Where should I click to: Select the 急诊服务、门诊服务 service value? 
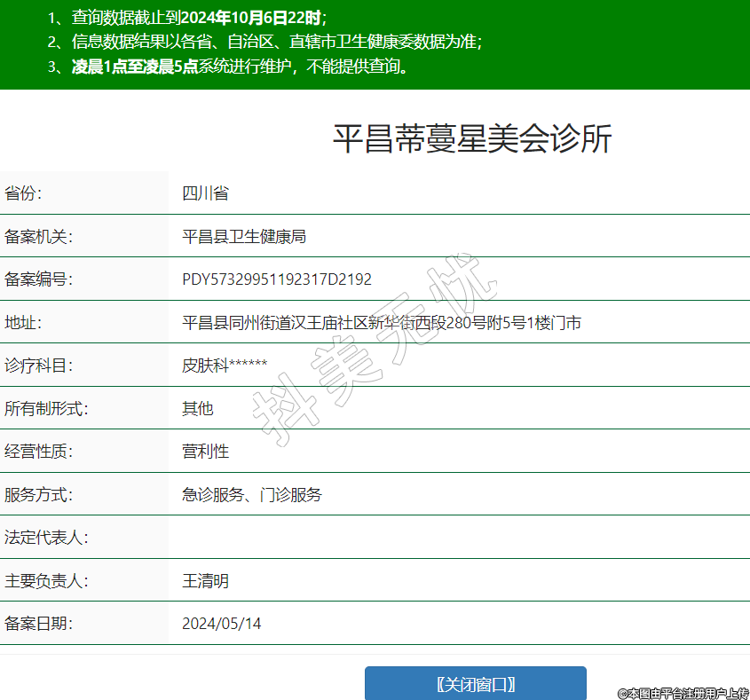(251, 495)
